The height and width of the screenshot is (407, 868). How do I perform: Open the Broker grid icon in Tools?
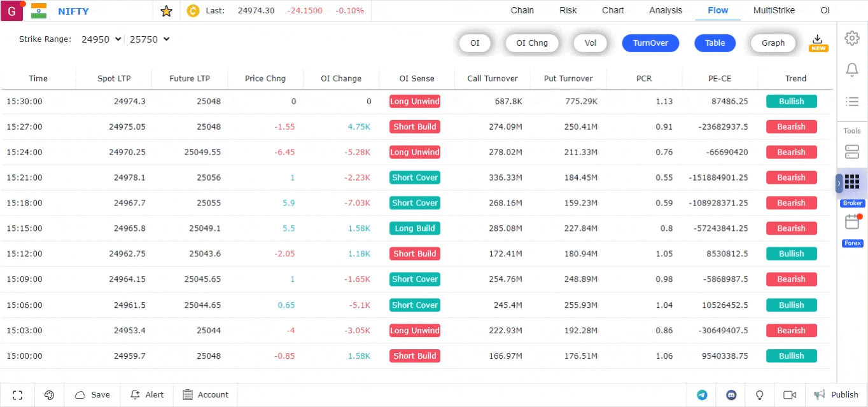(852, 183)
